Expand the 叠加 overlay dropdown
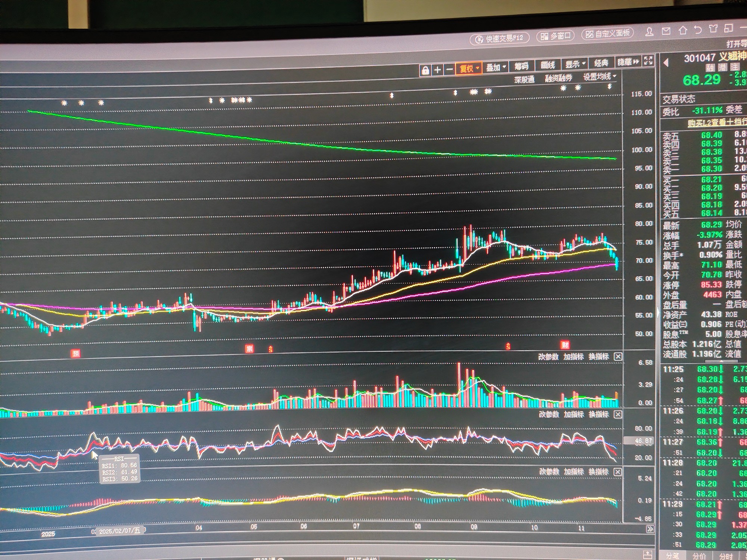 (496, 68)
